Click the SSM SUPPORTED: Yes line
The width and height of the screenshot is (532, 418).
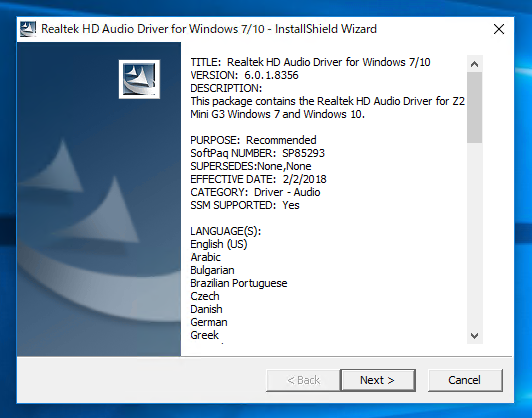(x=245, y=205)
